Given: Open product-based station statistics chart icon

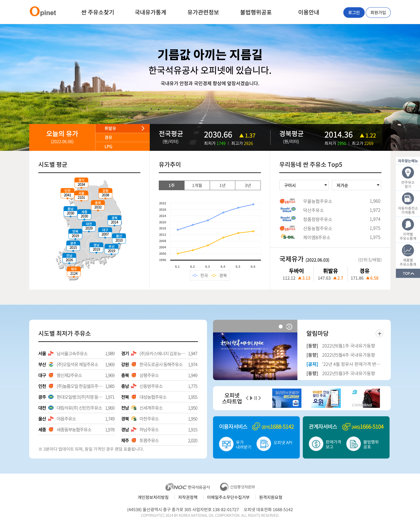Looking at the screenshot, I should coord(407,251).
